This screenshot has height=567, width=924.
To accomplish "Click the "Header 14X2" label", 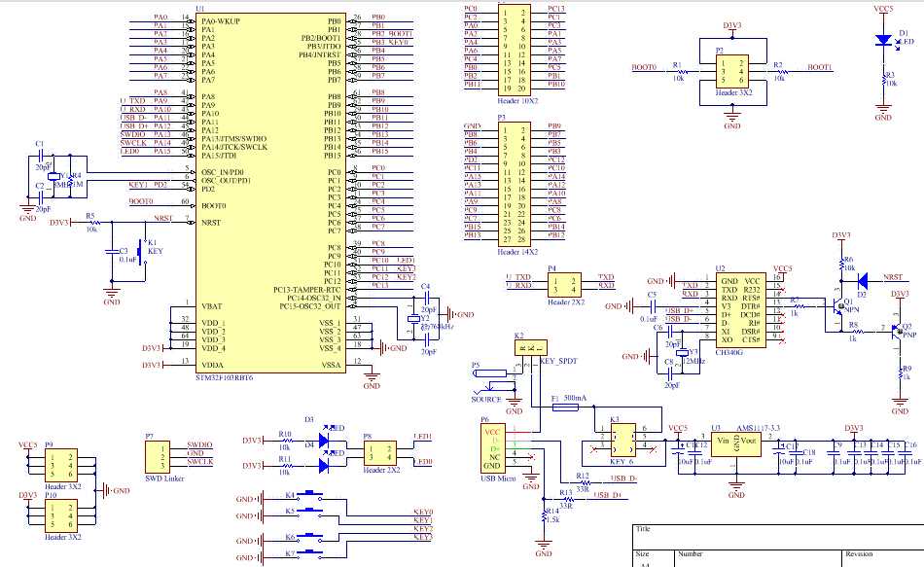I will [x=517, y=252].
